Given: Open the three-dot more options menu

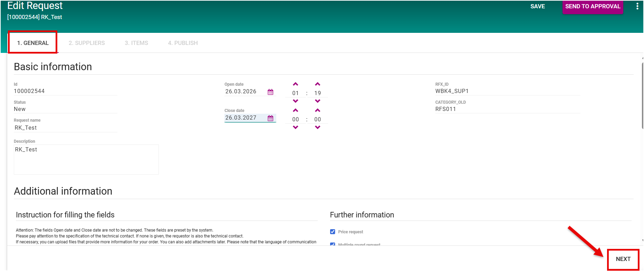Looking at the screenshot, I should coord(637,7).
